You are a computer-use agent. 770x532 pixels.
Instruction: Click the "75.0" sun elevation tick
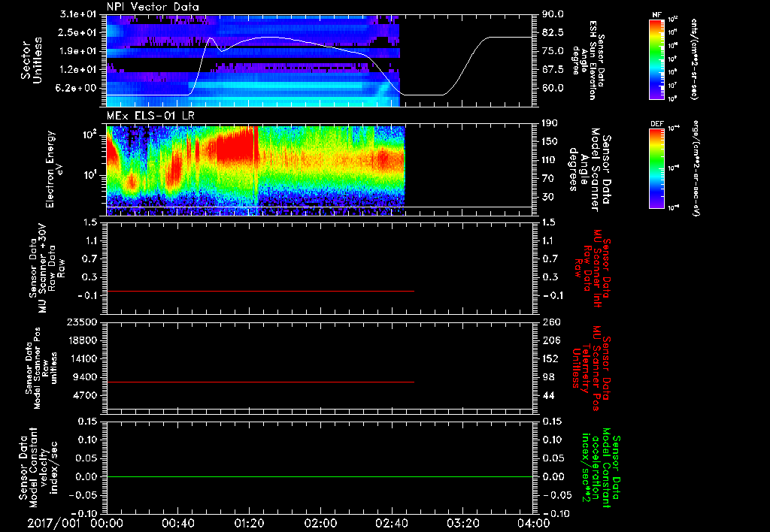tap(553, 51)
